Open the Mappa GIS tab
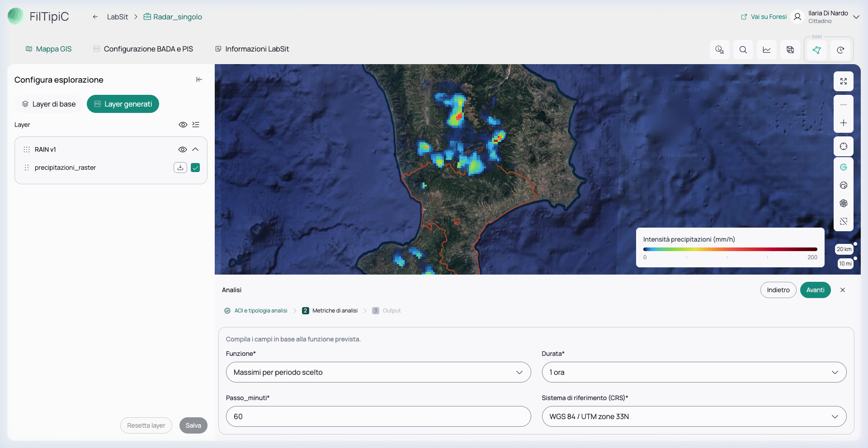 [x=48, y=49]
